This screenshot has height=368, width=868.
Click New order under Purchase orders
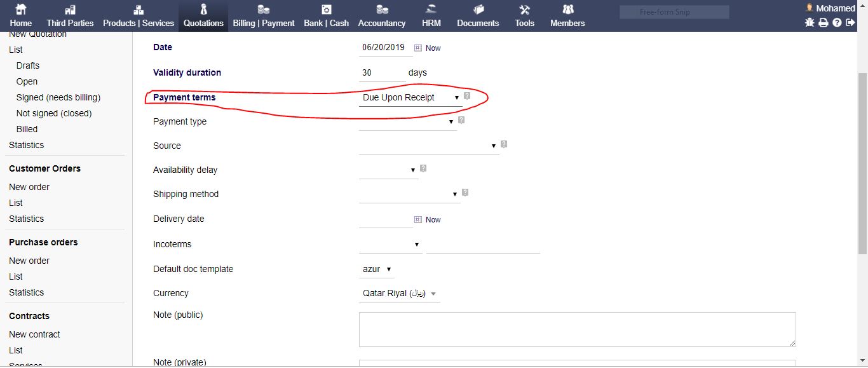pyautogui.click(x=29, y=261)
